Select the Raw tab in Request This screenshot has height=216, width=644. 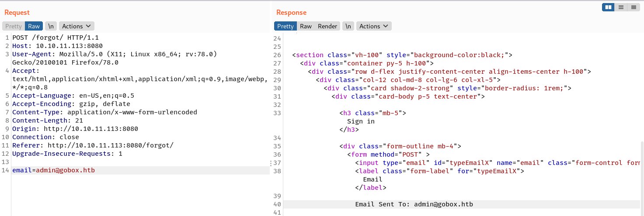(x=34, y=26)
